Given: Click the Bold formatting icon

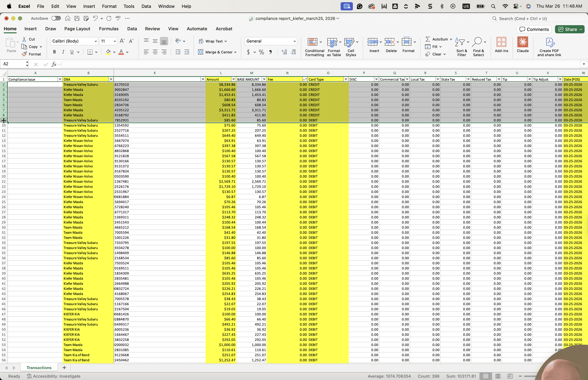Looking at the screenshot, I should pos(55,52).
